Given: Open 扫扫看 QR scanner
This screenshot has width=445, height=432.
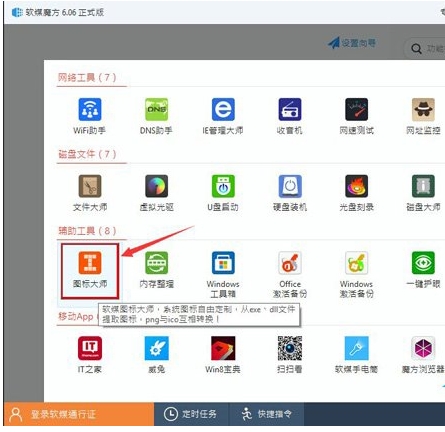Looking at the screenshot, I should coord(290,355).
